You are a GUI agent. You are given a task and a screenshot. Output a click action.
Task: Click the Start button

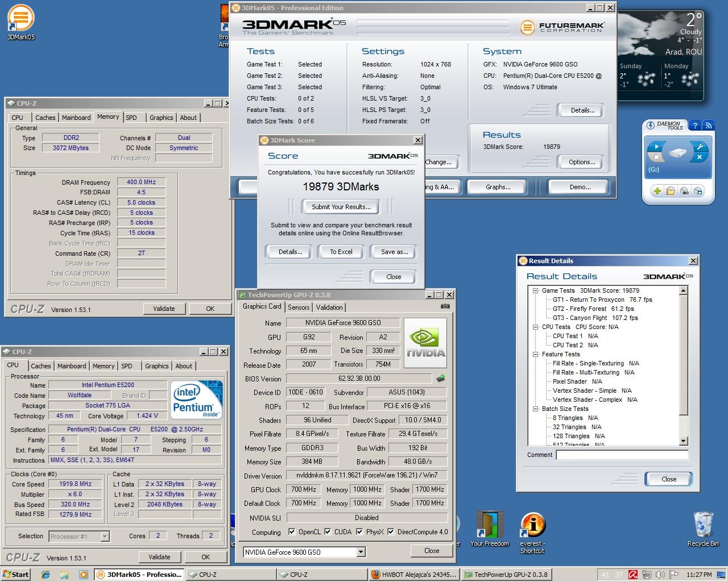point(15,574)
